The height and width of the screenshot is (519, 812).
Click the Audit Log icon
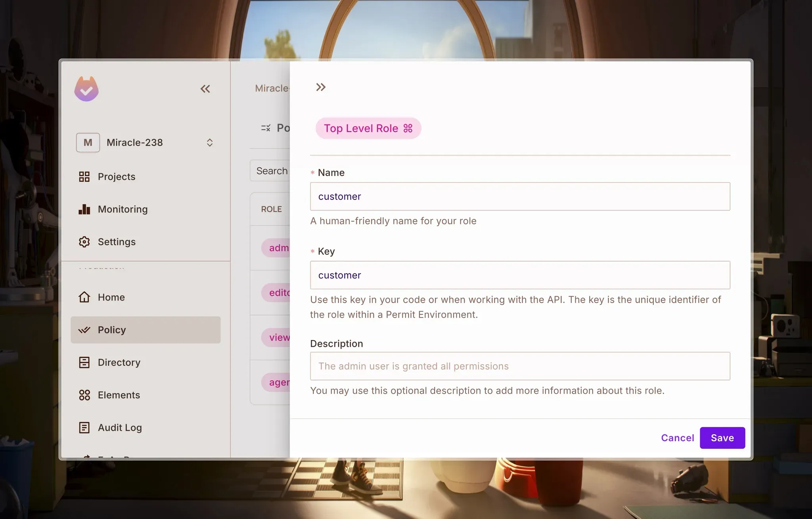pos(84,427)
